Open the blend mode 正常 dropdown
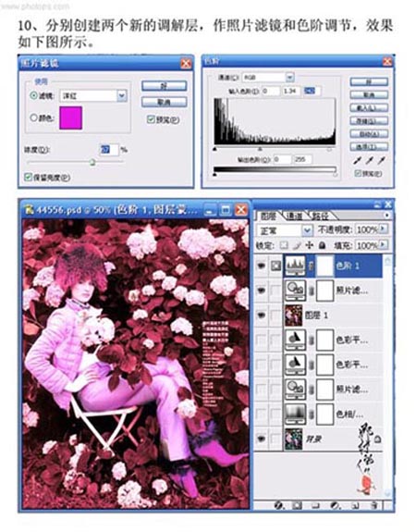This screenshot has height=532, width=416. [307, 230]
